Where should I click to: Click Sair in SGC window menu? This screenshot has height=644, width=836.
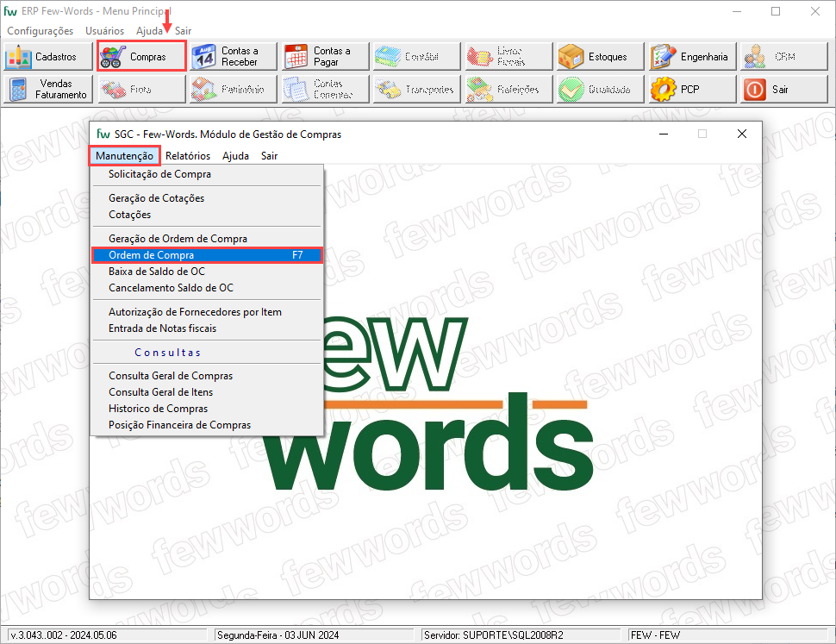(269, 156)
